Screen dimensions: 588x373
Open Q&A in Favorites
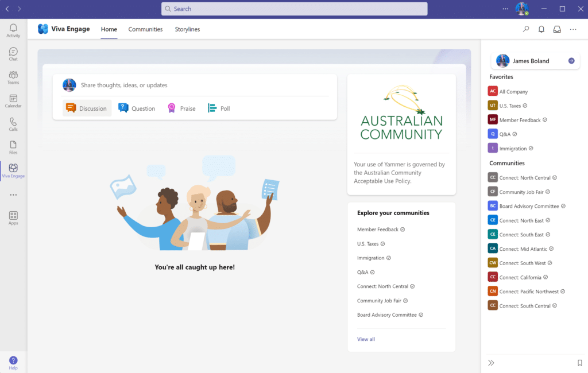(502, 134)
